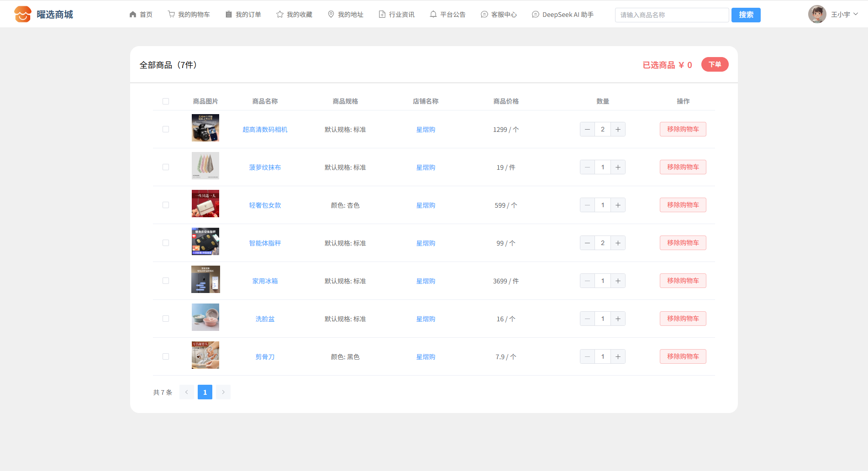
Task: Click the star icon for 我的收藏
Action: (280, 15)
